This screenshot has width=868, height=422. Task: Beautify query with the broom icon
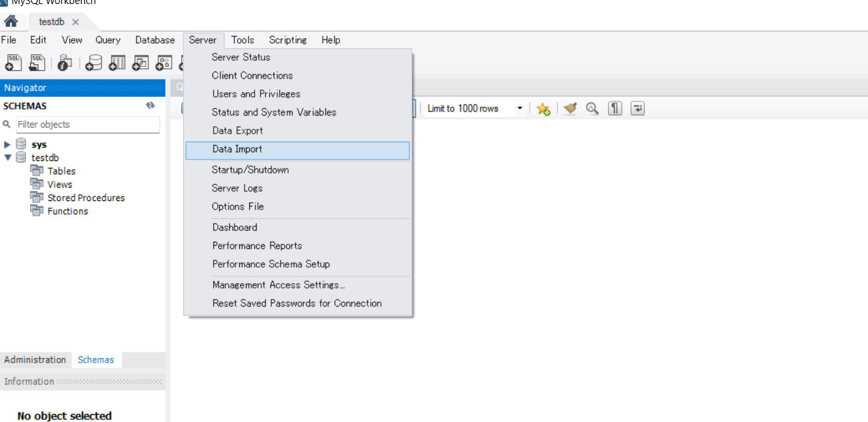[x=569, y=108]
